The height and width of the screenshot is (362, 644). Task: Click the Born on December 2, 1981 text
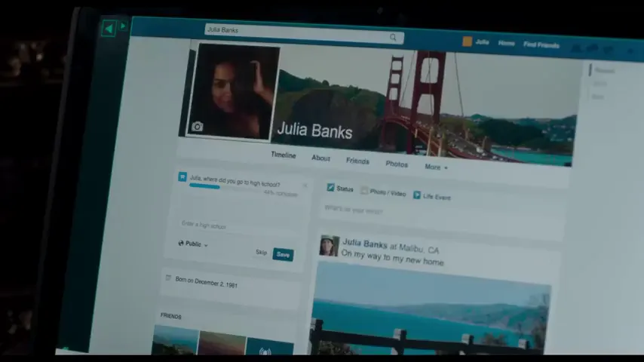point(206,282)
